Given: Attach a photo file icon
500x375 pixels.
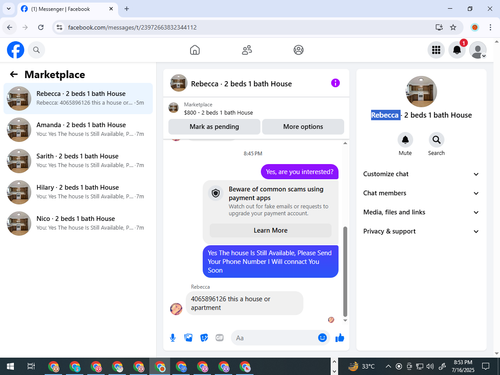Looking at the screenshot, I should pos(188,338).
